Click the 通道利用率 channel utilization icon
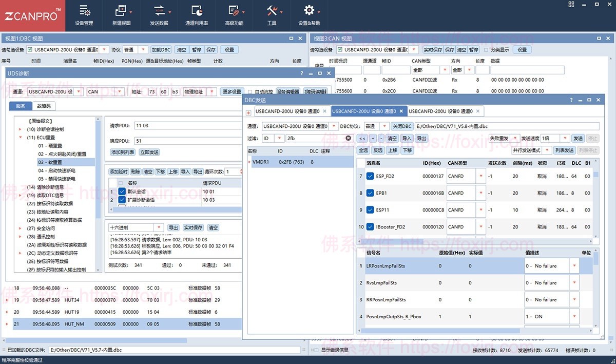This screenshot has width=616, height=364. click(x=196, y=11)
